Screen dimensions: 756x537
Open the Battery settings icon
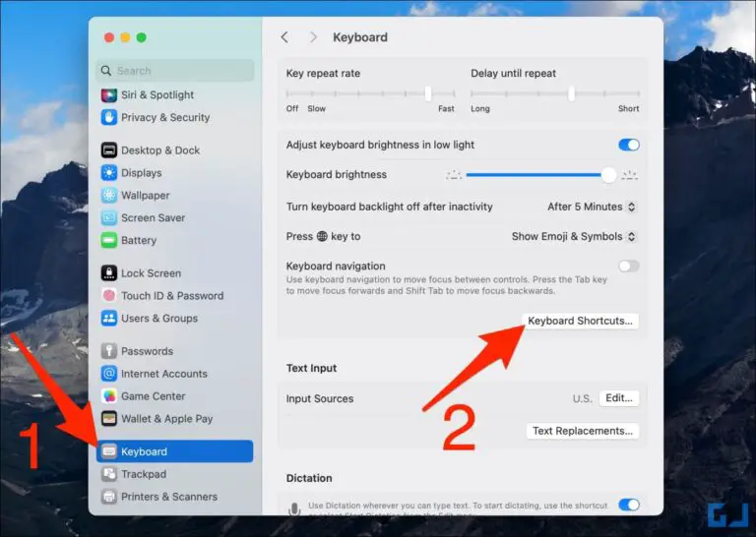[x=109, y=240]
